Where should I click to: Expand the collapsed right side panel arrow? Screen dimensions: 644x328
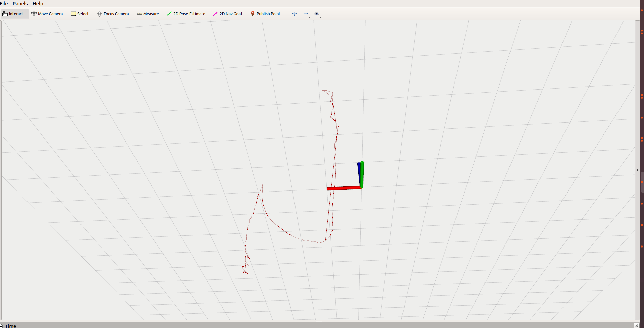pyautogui.click(x=637, y=170)
